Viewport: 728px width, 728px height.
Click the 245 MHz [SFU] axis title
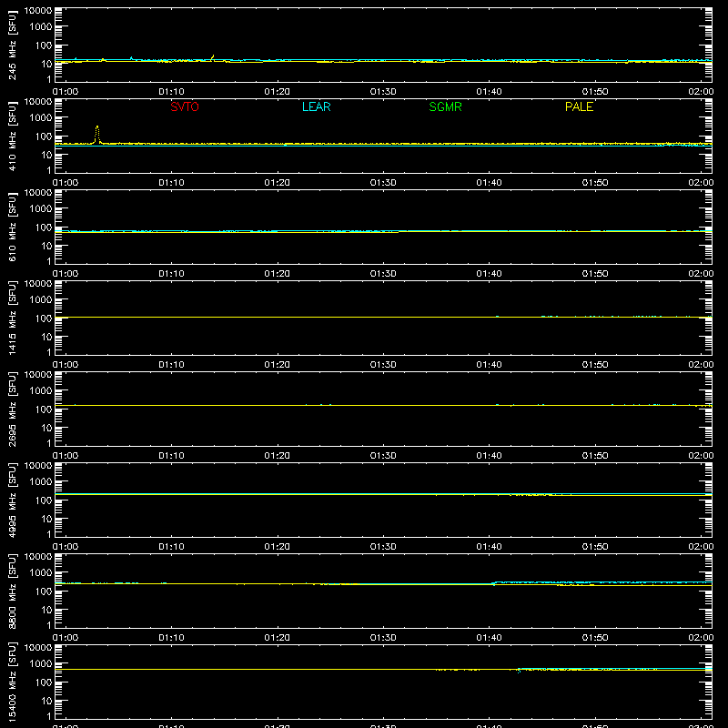click(x=13, y=45)
